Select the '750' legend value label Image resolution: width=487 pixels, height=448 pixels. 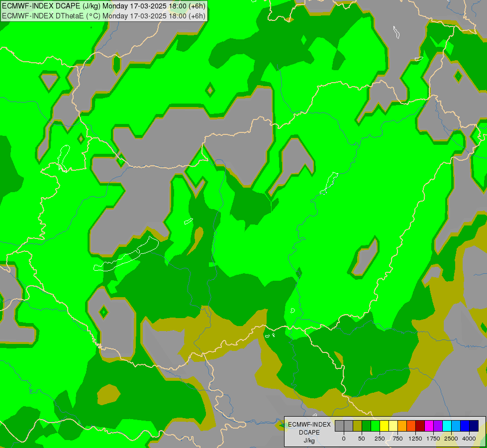pyautogui.click(x=397, y=439)
